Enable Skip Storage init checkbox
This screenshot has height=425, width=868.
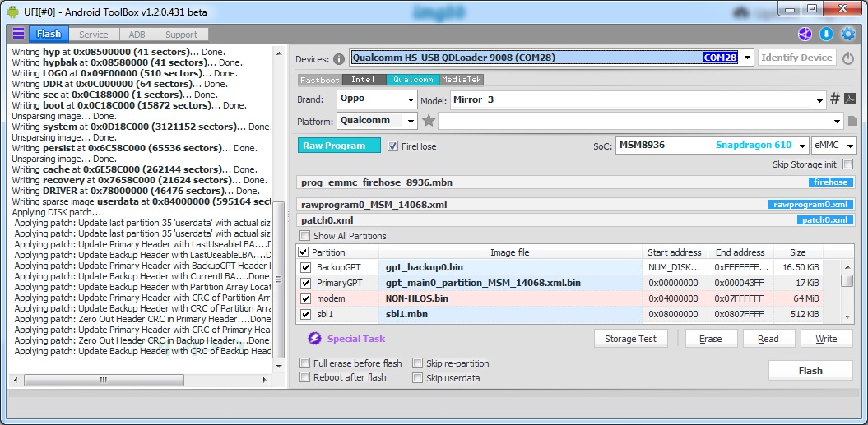(x=847, y=164)
